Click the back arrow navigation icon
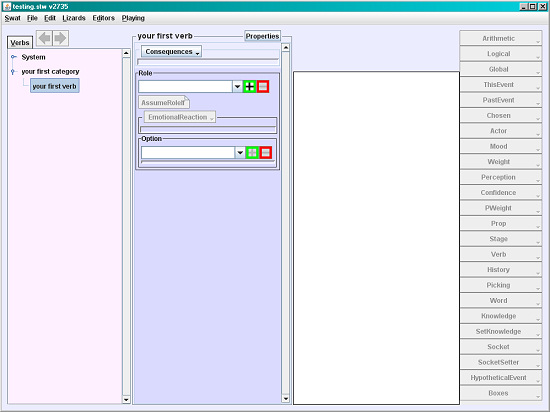550x412 pixels. [44, 38]
